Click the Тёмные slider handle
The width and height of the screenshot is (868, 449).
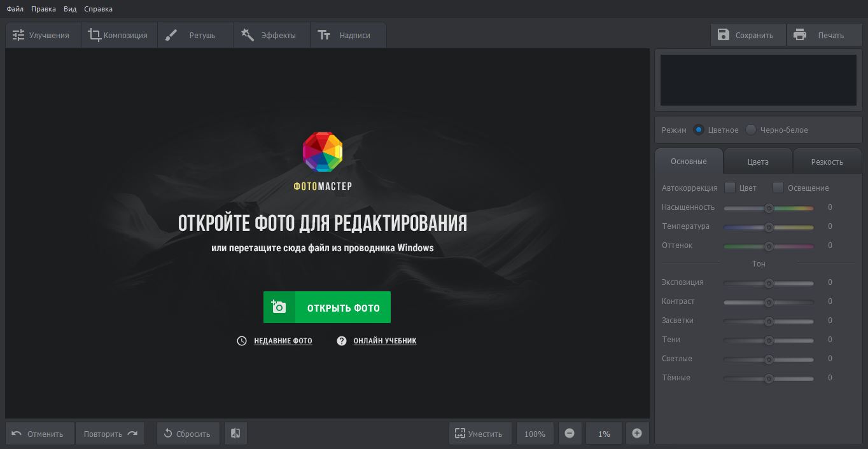[x=769, y=378]
